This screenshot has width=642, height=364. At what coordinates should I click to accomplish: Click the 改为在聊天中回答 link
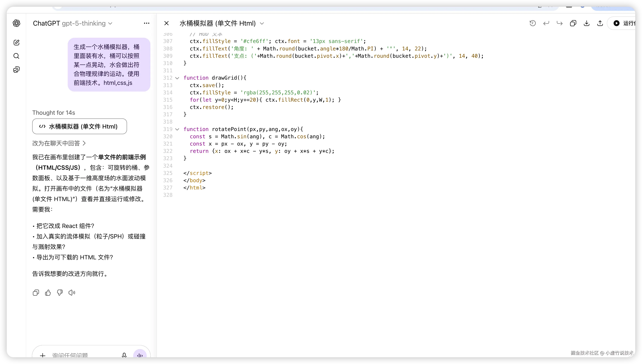coord(59,143)
